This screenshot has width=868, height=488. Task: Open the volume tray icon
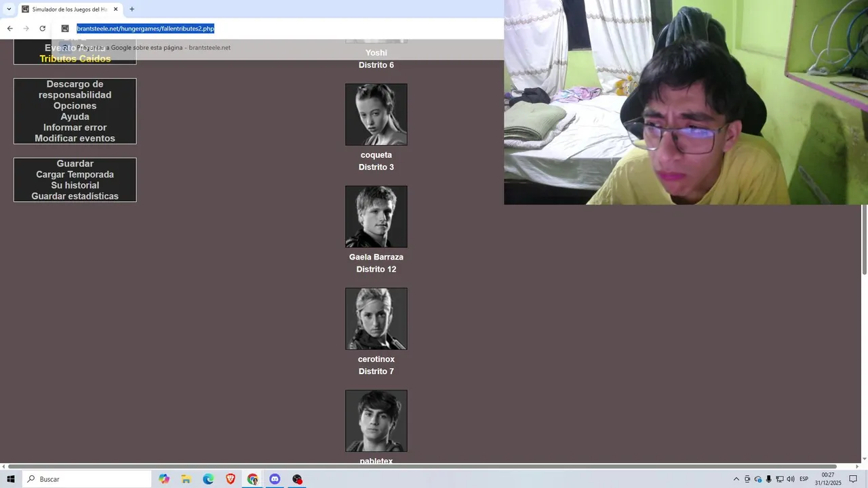(791, 479)
